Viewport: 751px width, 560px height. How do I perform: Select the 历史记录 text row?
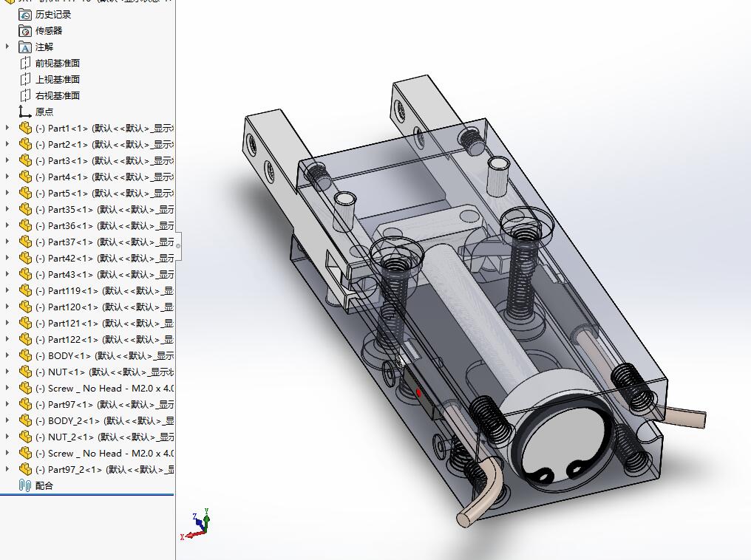click(x=53, y=15)
